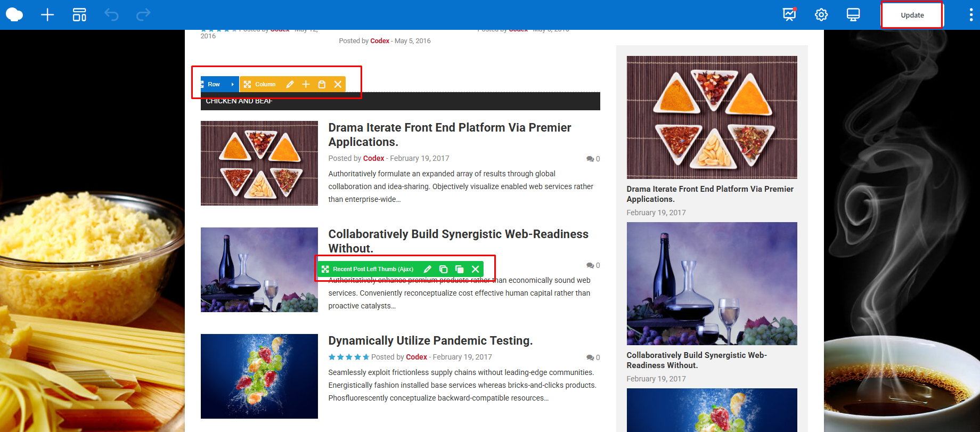The height and width of the screenshot is (432, 980).
Task: Open splashing fruit thumbnail in main list
Action: (x=259, y=376)
